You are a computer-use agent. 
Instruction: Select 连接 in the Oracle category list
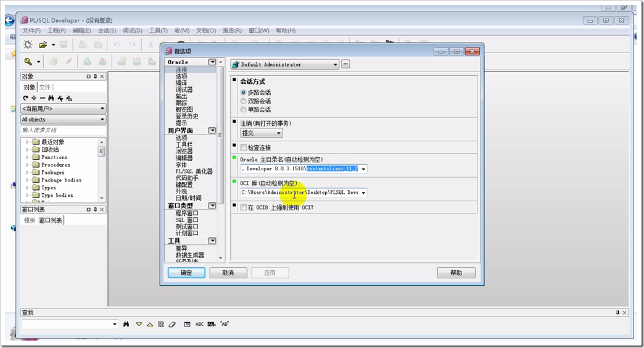(181, 70)
